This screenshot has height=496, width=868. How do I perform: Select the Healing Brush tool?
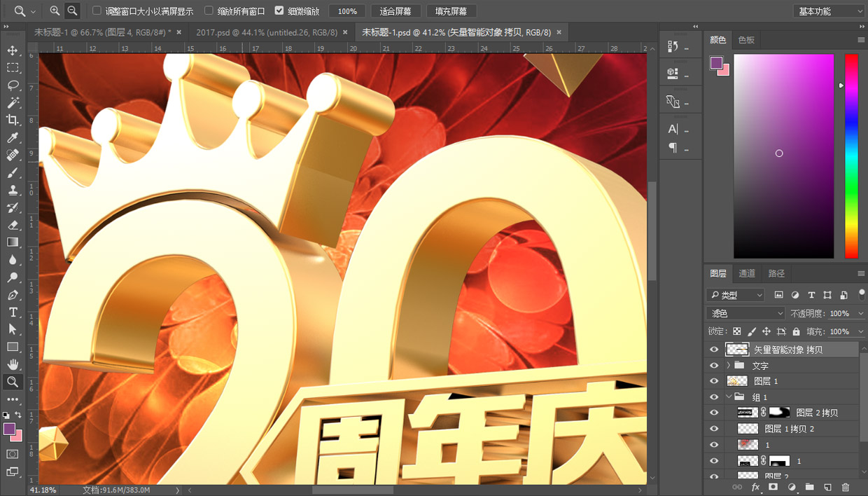[13, 155]
